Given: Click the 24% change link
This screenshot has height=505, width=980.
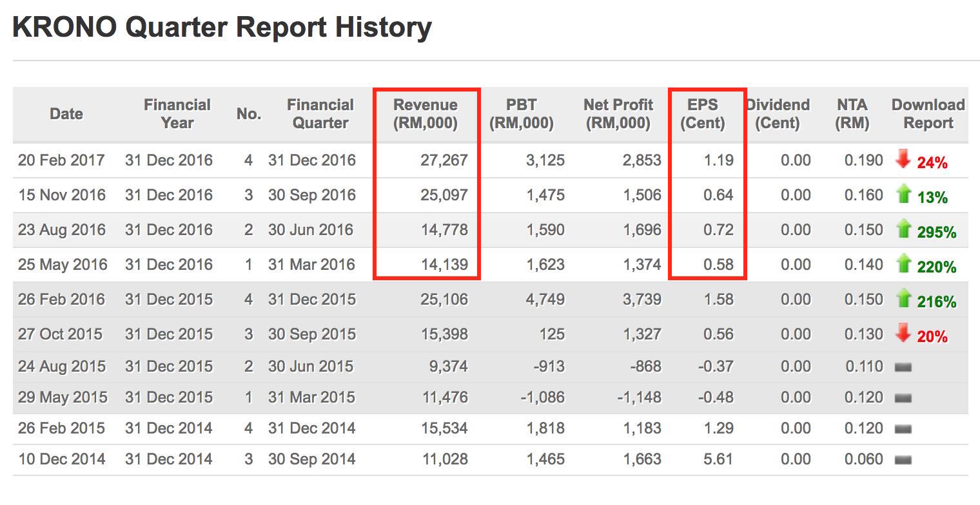Looking at the screenshot, I should 932,163.
